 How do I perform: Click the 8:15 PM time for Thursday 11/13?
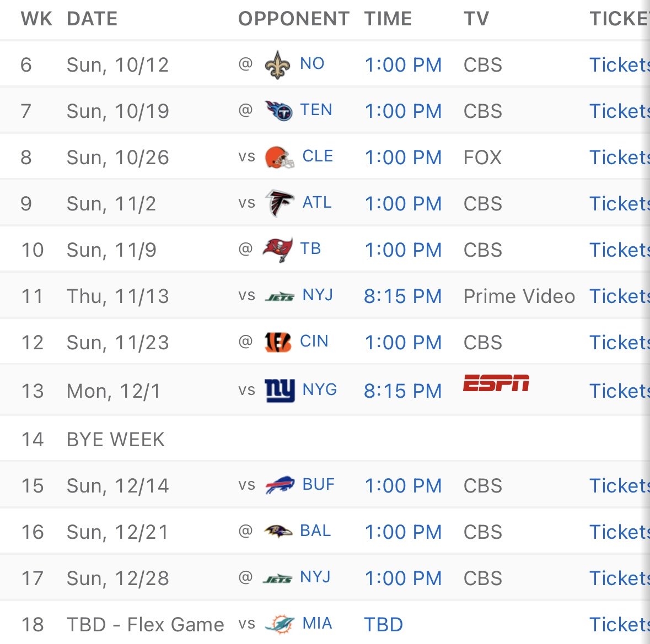click(x=402, y=296)
